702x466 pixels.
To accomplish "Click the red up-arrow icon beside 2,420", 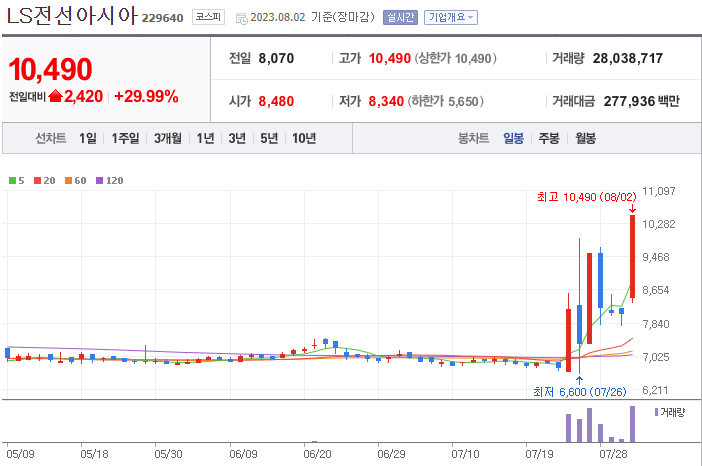I will [x=56, y=96].
